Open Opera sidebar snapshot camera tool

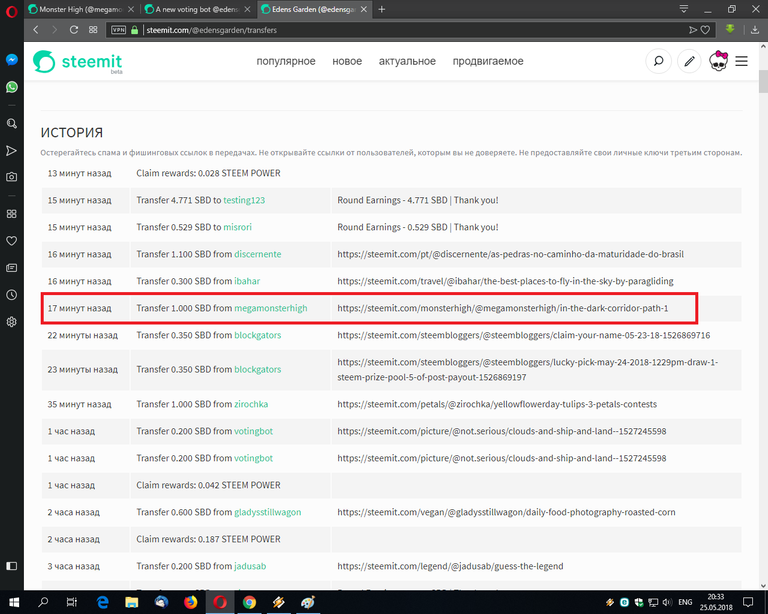coord(11,177)
